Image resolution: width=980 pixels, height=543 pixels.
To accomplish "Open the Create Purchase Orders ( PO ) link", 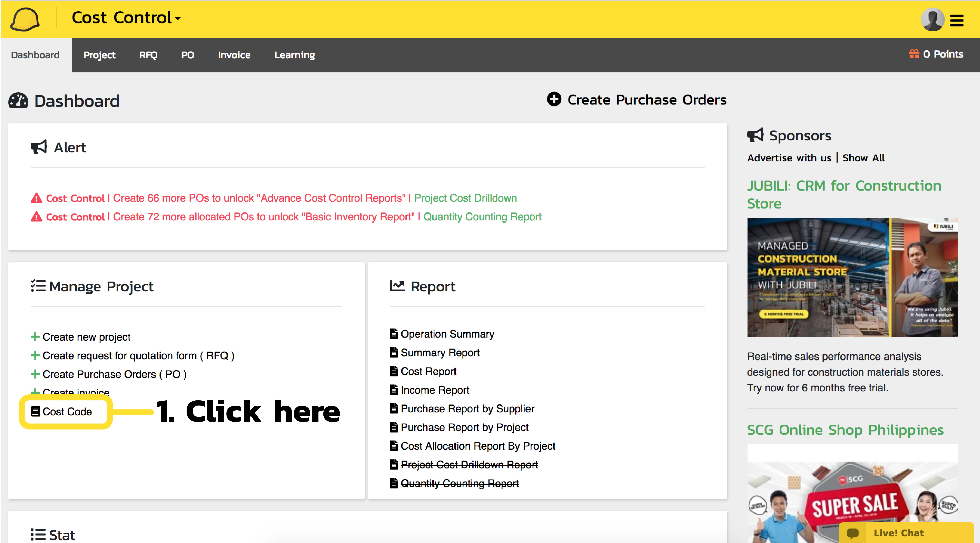I will (x=114, y=374).
